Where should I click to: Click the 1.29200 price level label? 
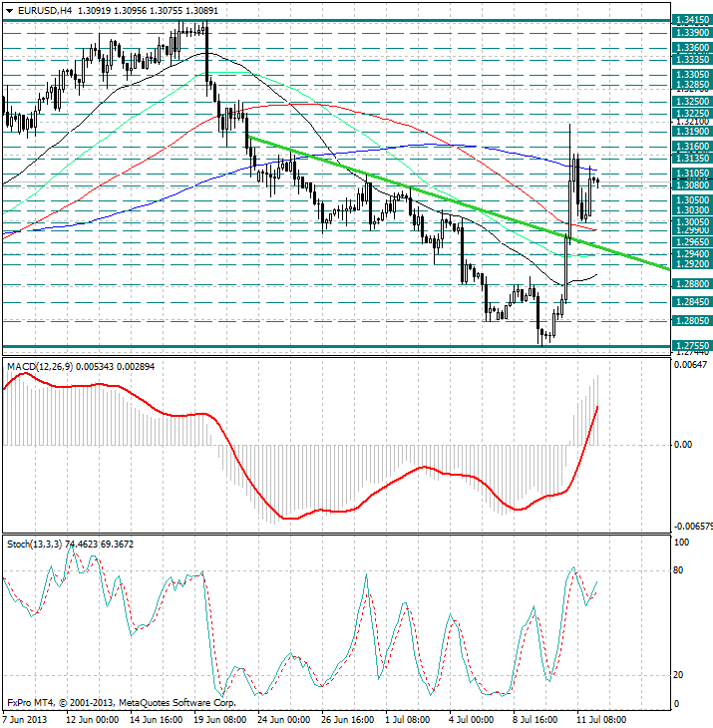point(692,264)
